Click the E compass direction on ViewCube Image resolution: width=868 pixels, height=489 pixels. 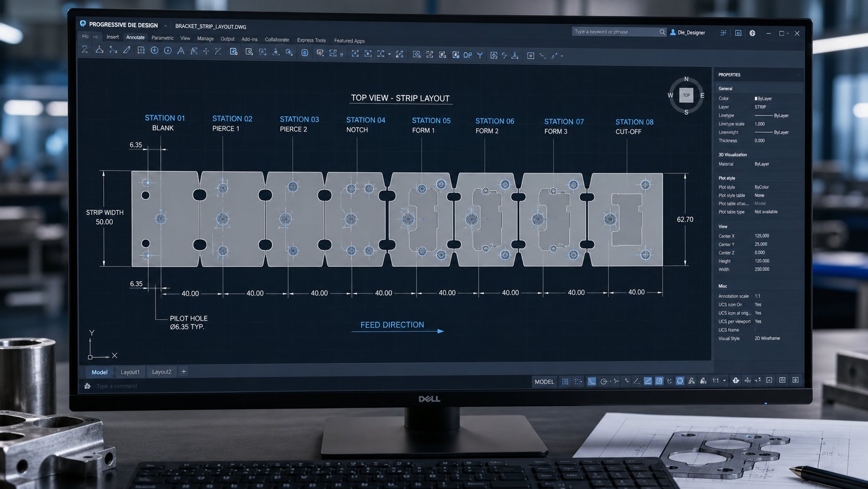point(702,96)
